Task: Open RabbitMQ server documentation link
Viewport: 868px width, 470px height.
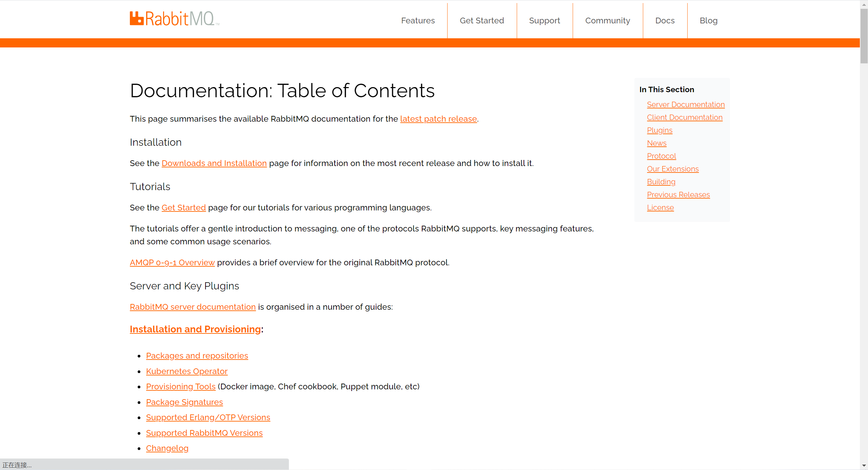Action: 193,307
